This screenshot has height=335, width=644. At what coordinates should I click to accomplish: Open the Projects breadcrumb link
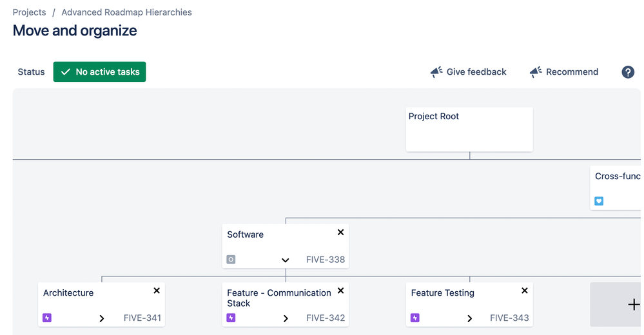click(x=29, y=12)
